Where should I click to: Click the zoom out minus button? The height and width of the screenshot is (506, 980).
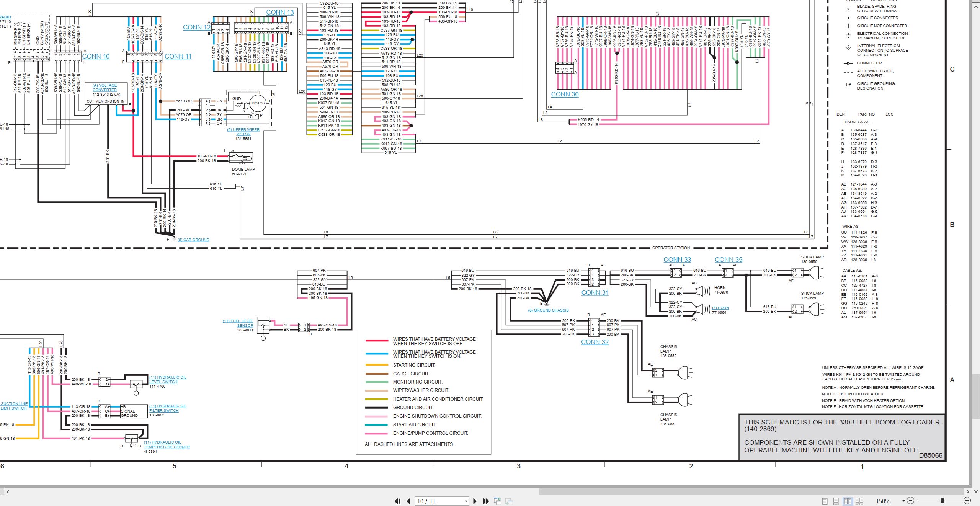click(x=911, y=501)
